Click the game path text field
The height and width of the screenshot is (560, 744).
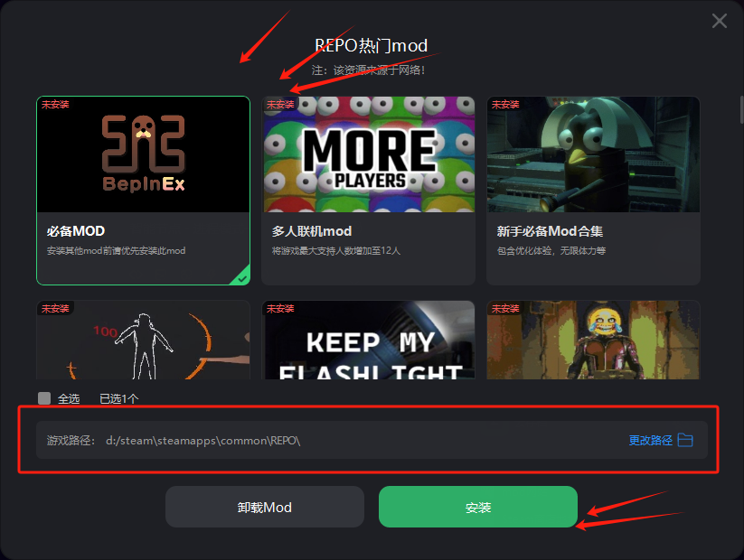(372, 440)
